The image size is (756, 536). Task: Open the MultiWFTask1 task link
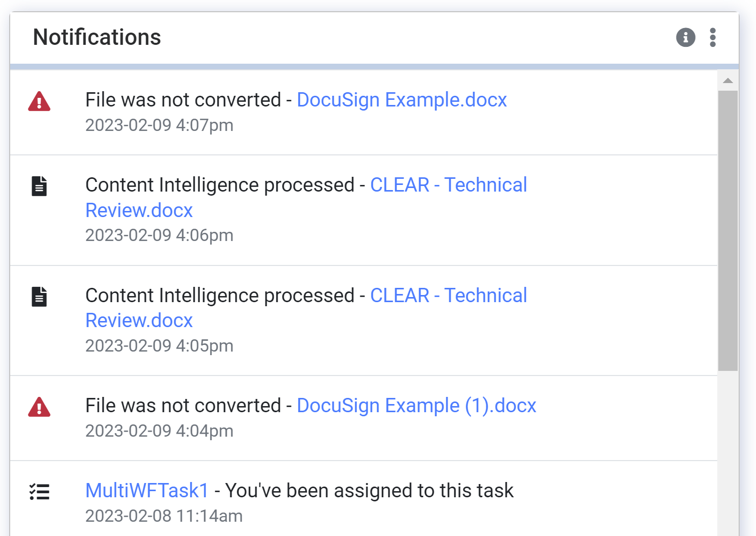[x=147, y=491]
